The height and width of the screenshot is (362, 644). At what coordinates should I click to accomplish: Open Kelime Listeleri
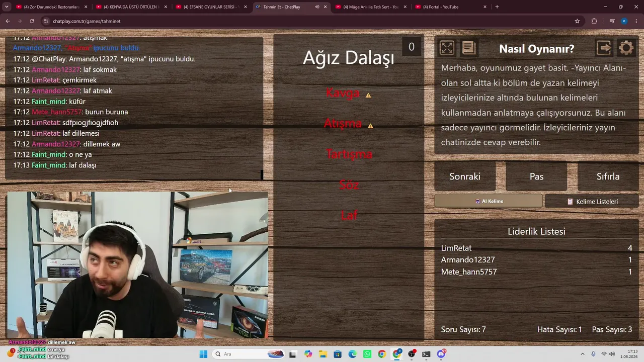pos(592,201)
